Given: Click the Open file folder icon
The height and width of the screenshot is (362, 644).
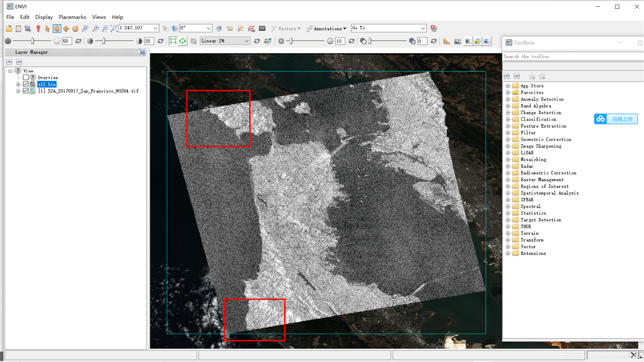Looking at the screenshot, I should pyautogui.click(x=9, y=28).
